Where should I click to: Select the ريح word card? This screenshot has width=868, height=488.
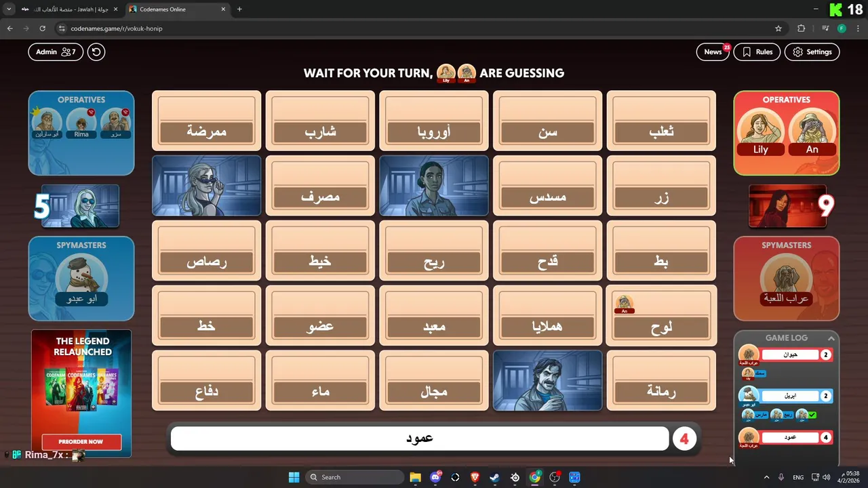tap(434, 251)
